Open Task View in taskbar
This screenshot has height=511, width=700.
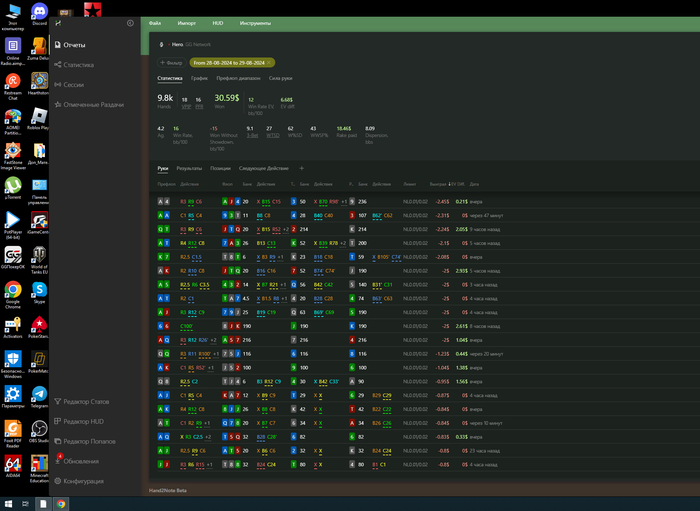[25, 504]
